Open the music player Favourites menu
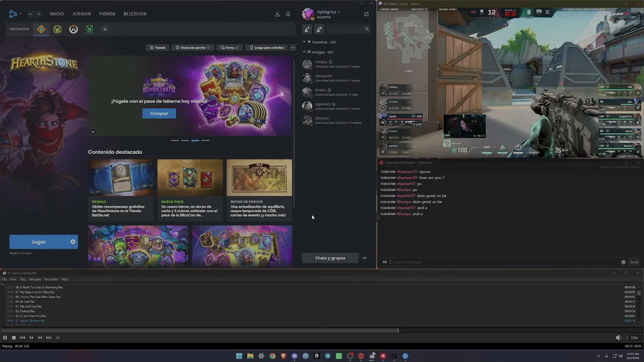This screenshot has width=644, height=362. tap(51, 279)
